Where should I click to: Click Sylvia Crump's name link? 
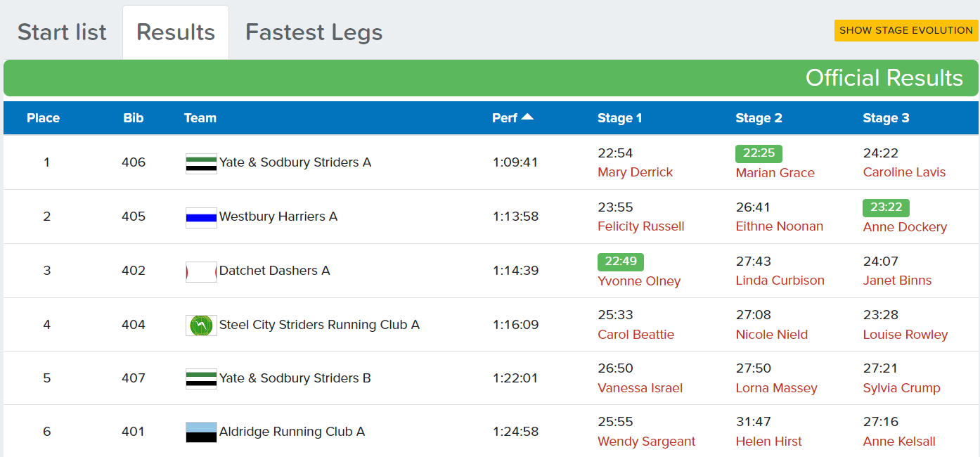pos(901,388)
